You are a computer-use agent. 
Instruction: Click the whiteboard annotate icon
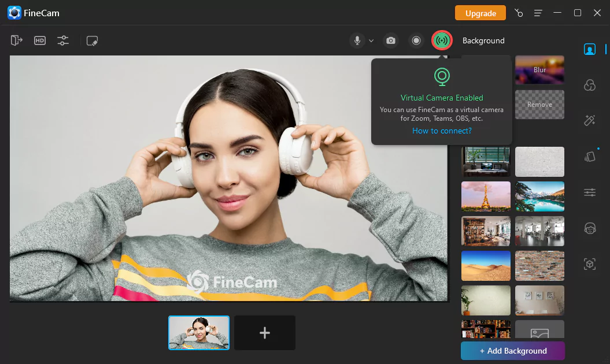[92, 41]
